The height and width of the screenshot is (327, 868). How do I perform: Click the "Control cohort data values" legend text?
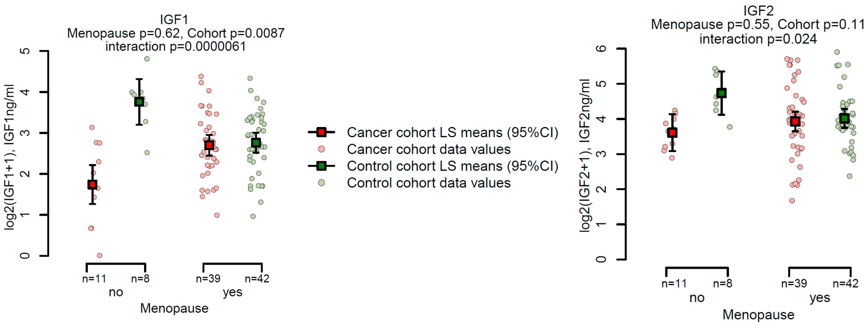[x=429, y=183]
